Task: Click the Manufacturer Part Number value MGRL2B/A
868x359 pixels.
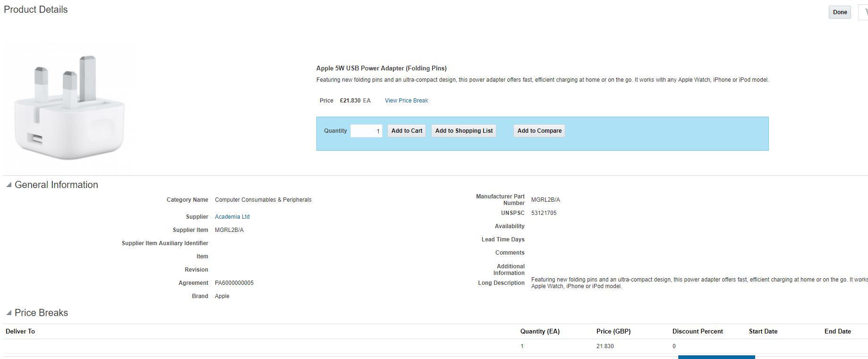Action: pos(545,200)
